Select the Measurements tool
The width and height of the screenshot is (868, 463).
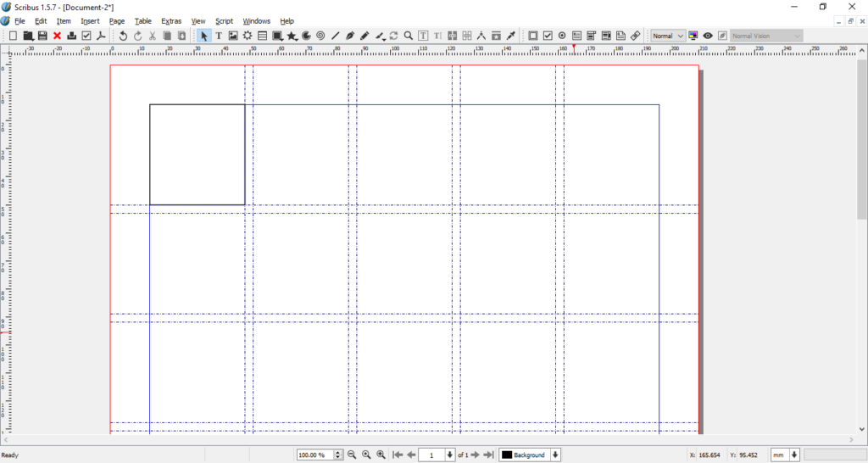[481, 36]
